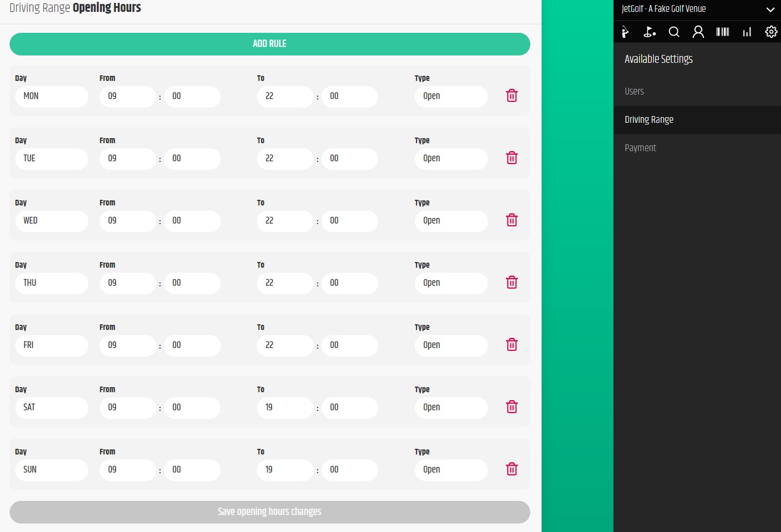Delete the THU opening hours rule
This screenshot has height=532, width=781.
point(512,282)
